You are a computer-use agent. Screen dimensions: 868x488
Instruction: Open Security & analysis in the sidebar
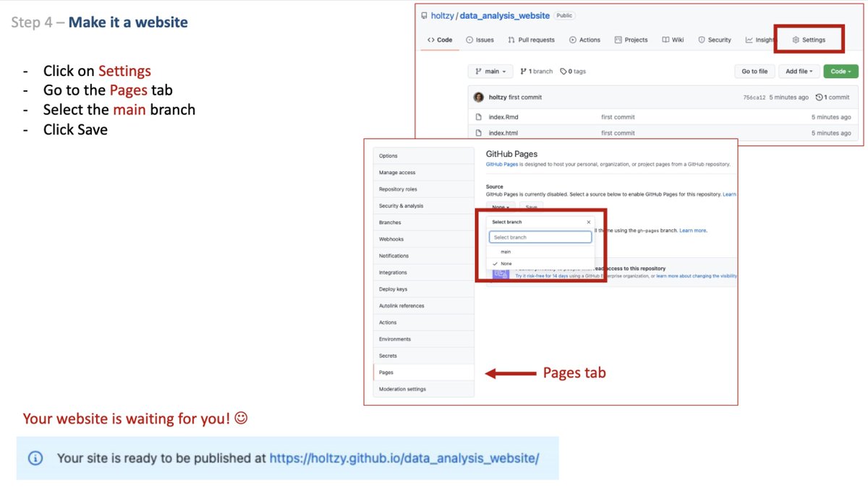click(424, 205)
